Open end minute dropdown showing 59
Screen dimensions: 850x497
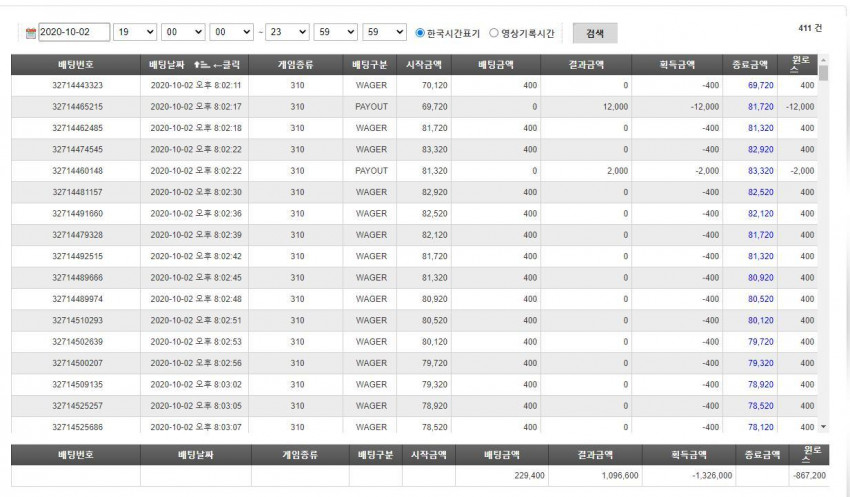pyautogui.click(x=336, y=32)
